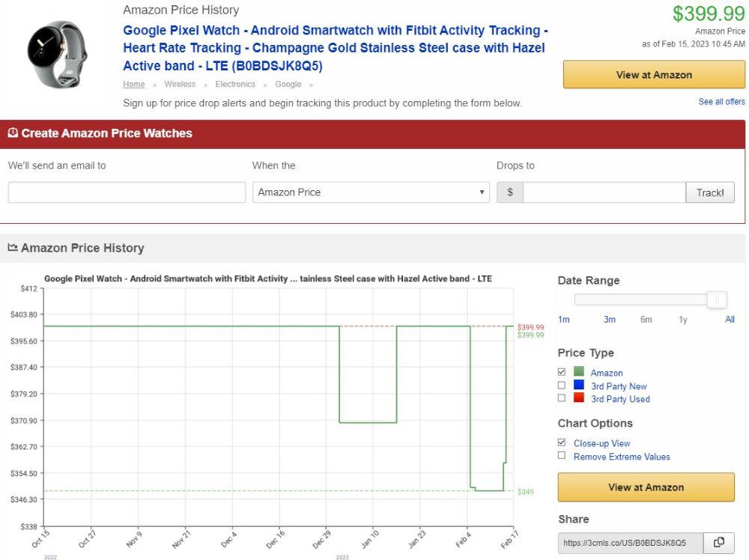Click the bell icon in Create Amazon Price Watches header
The height and width of the screenshot is (560, 749).
(x=12, y=133)
